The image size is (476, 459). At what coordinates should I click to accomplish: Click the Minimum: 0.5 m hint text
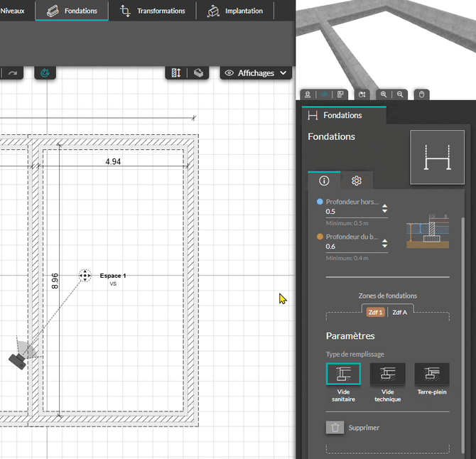(347, 223)
